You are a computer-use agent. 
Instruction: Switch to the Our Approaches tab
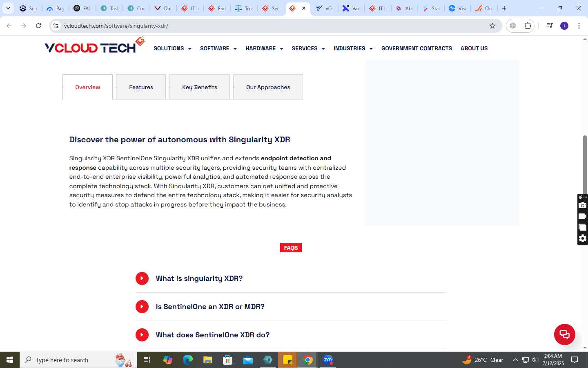(x=268, y=87)
